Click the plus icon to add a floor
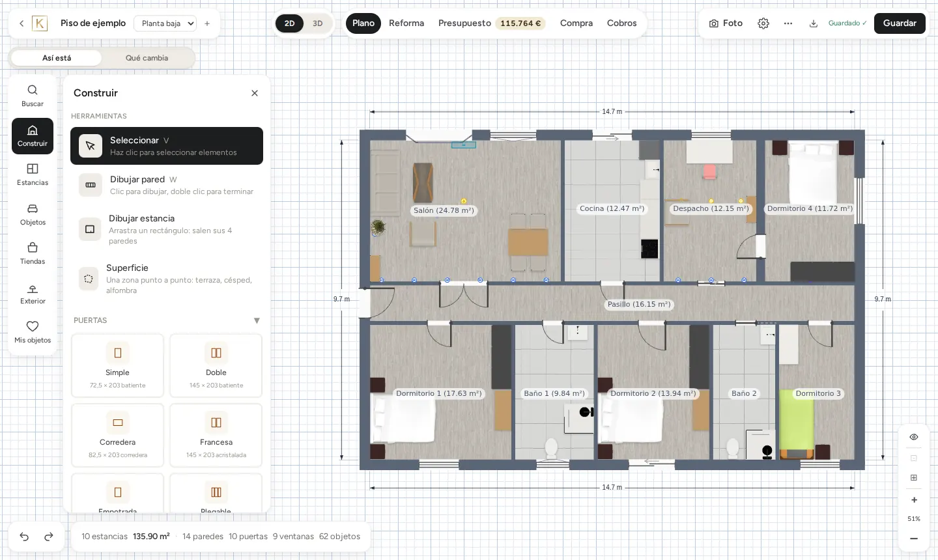This screenshot has height=560, width=938. 207,23
